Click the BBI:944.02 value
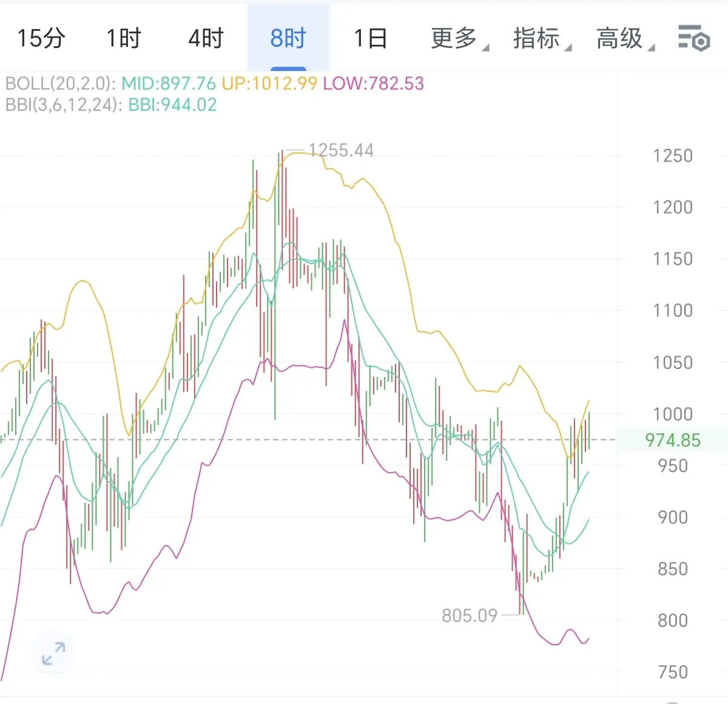This screenshot has width=728, height=704. click(172, 105)
